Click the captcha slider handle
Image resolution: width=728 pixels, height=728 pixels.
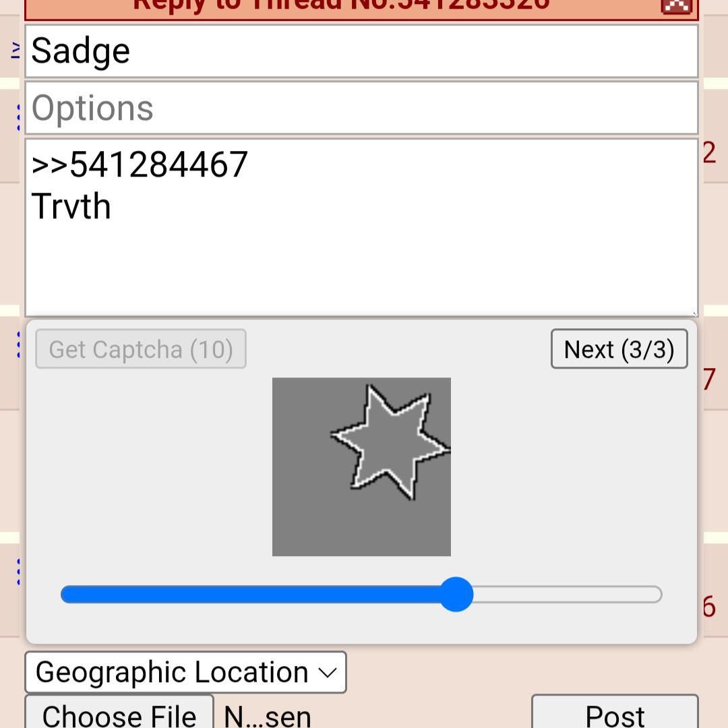456,595
